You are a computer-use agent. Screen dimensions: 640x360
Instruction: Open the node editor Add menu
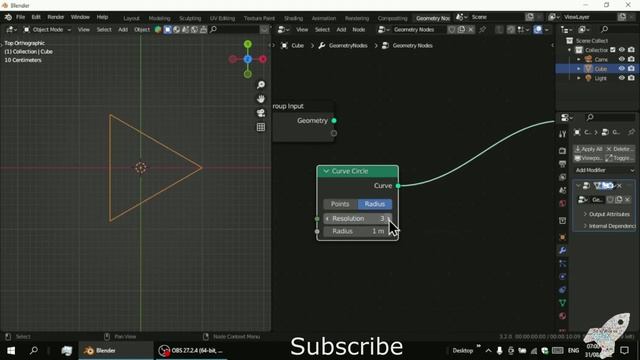pos(341,29)
